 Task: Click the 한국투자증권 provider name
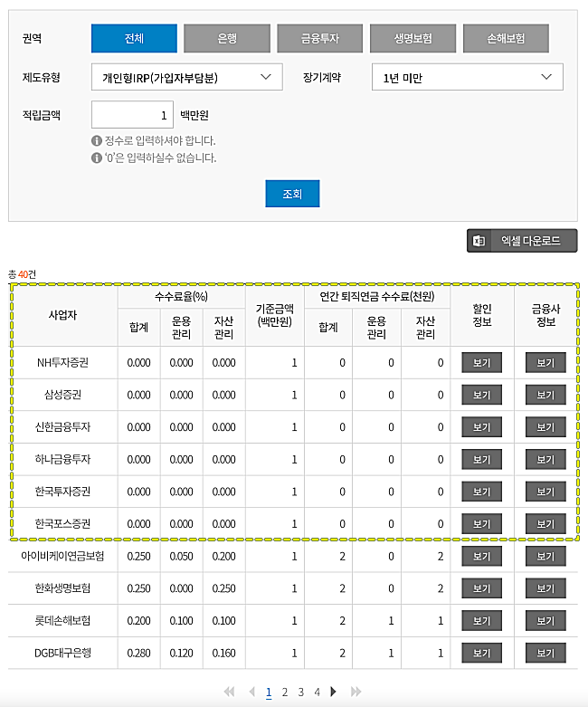(x=62, y=492)
